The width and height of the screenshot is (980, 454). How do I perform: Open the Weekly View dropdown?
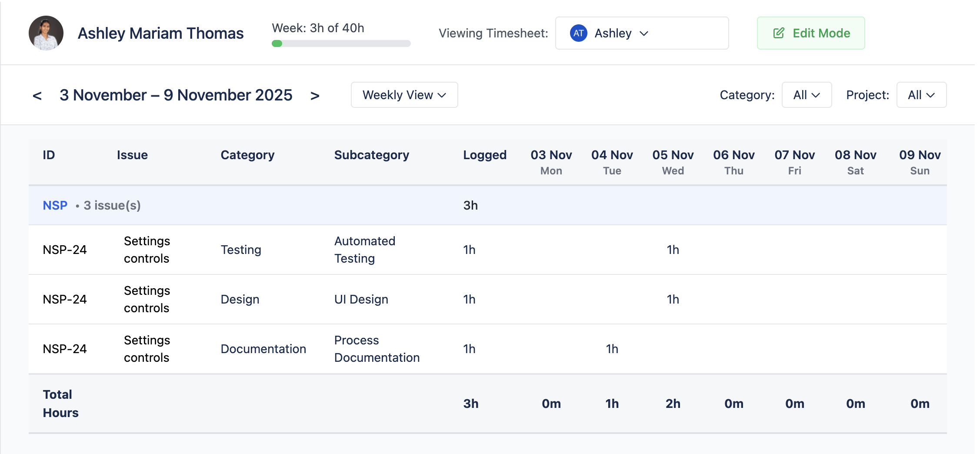pos(404,95)
